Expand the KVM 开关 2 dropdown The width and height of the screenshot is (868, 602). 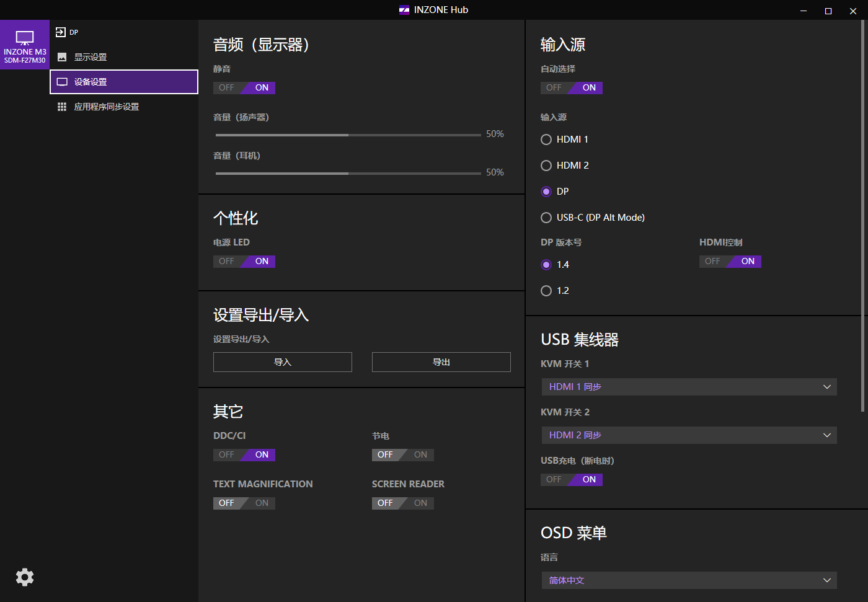point(689,435)
